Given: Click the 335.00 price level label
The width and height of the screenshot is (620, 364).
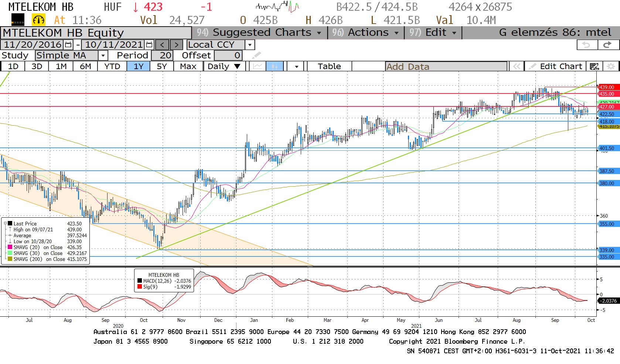Looking at the screenshot, I should [608, 257].
